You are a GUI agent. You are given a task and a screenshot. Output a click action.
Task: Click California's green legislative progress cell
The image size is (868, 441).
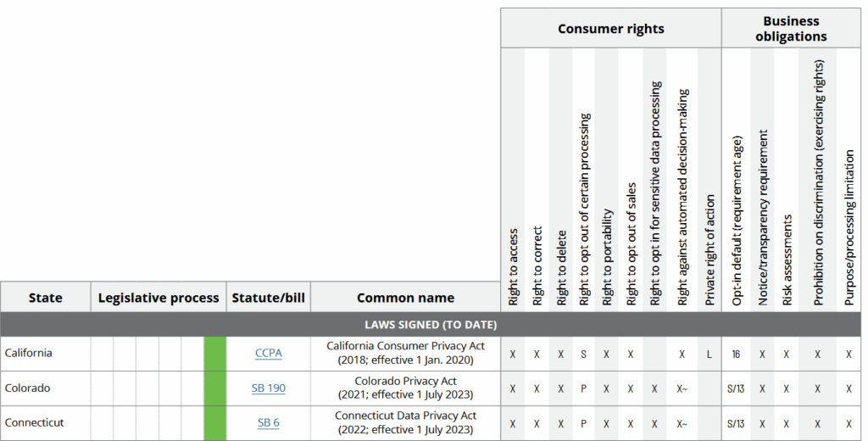(214, 354)
